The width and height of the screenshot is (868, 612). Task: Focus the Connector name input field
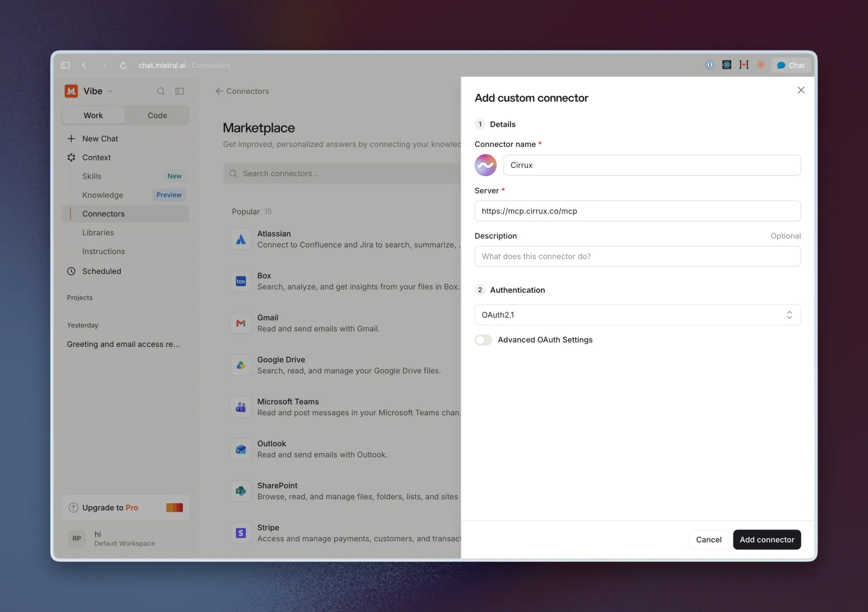pyautogui.click(x=652, y=165)
